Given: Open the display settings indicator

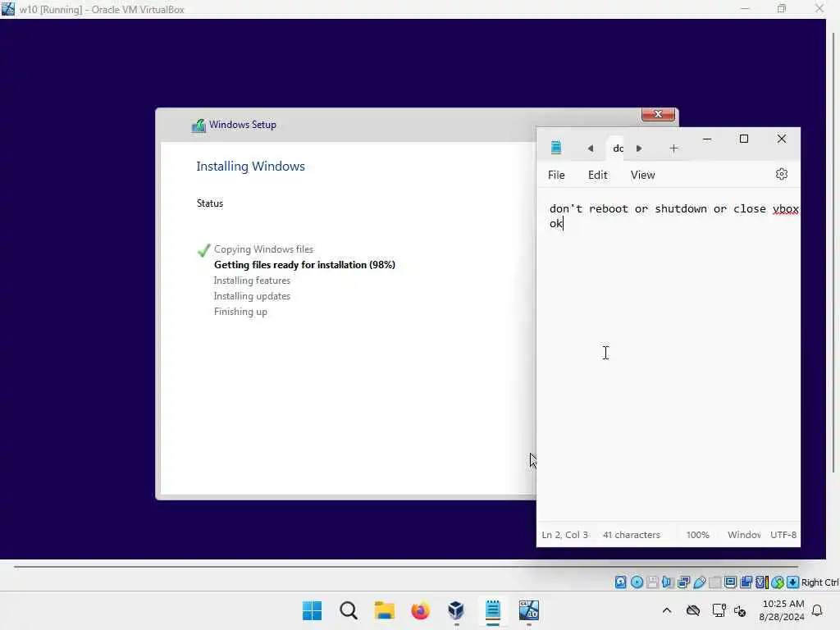Looking at the screenshot, I should [730, 582].
